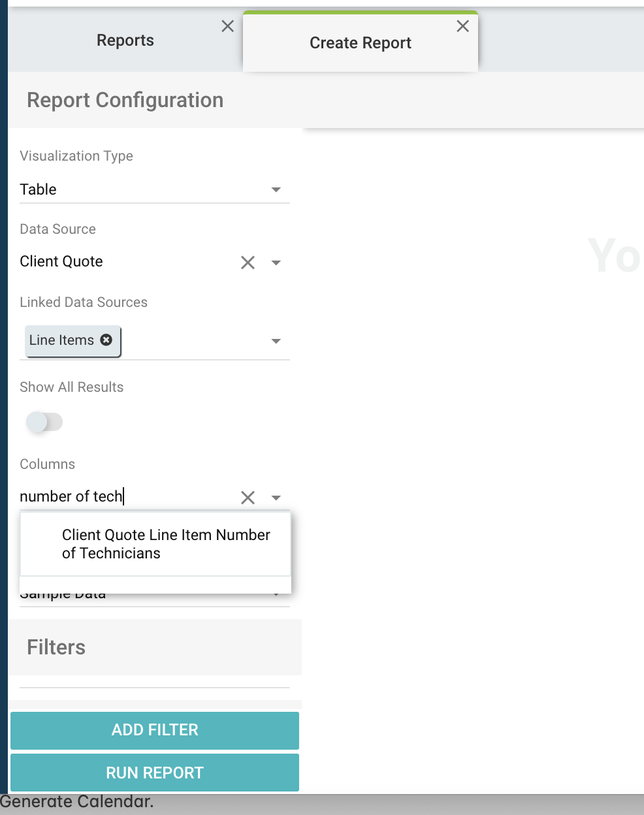The height and width of the screenshot is (815, 644).
Task: Choose Client Quote Line Item Number of Technicians
Action: [166, 544]
